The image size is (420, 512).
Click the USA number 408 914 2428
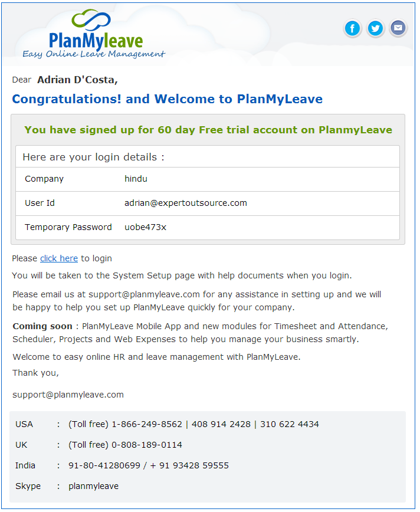pos(221,424)
